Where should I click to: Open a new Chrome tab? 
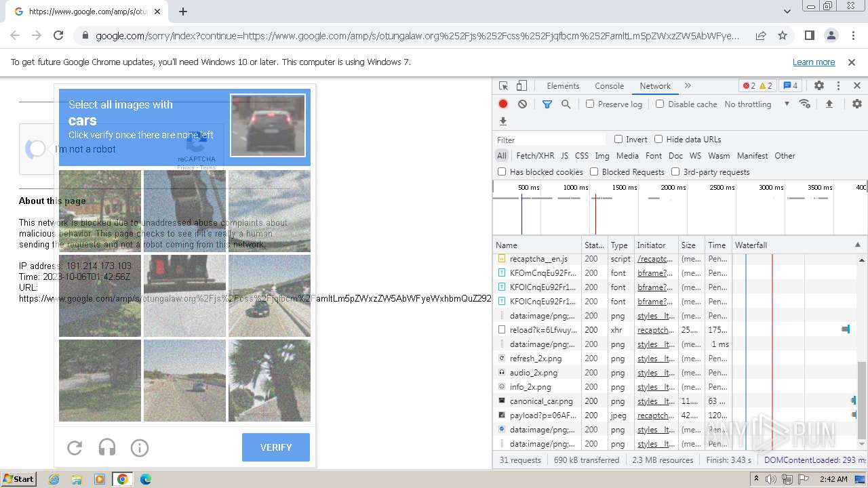coord(183,12)
